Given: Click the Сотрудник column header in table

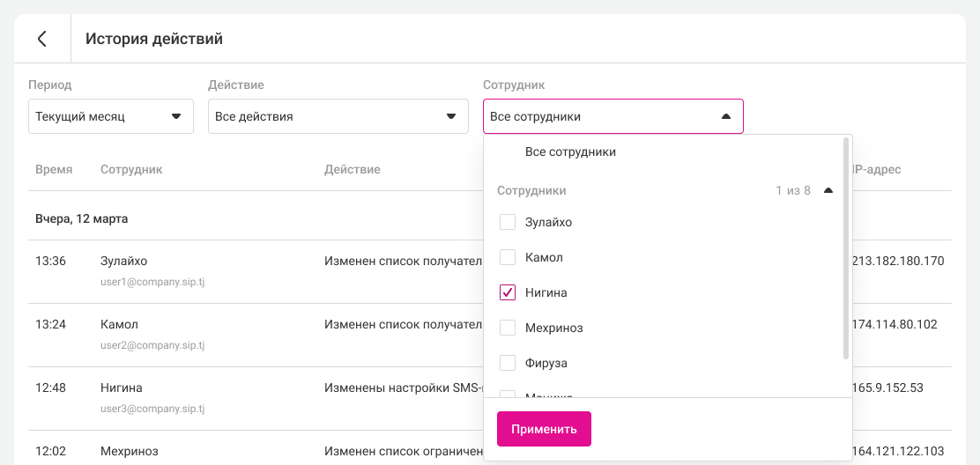Looking at the screenshot, I should pyautogui.click(x=131, y=169).
